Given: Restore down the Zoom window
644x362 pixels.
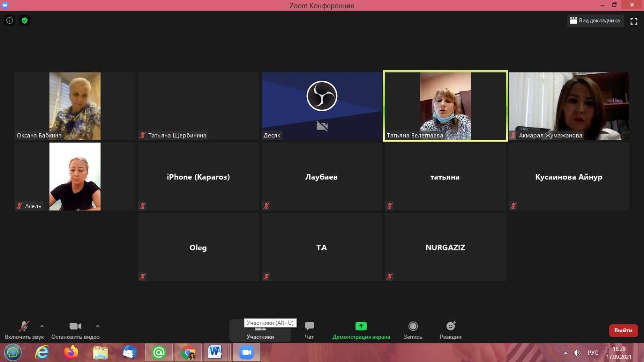Looking at the screenshot, I should pos(614,5).
